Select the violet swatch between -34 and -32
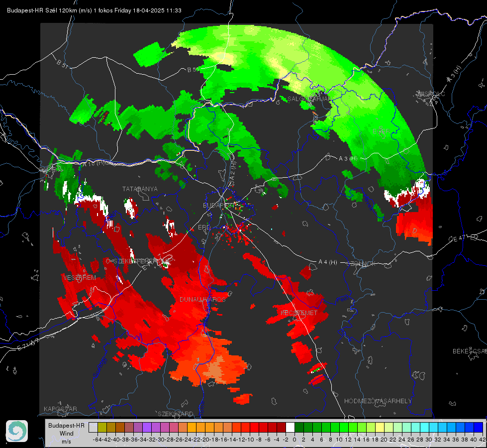 click(147, 428)
